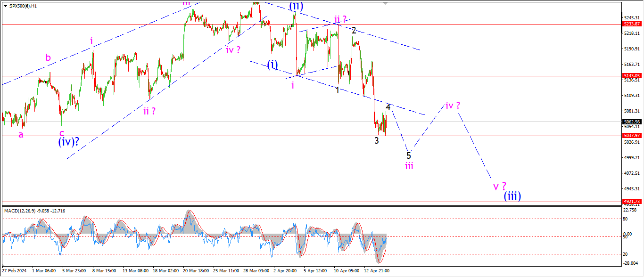Viewport: 644px width, 277px height.
Task: Click the black wave 4 label
Action: (x=388, y=107)
